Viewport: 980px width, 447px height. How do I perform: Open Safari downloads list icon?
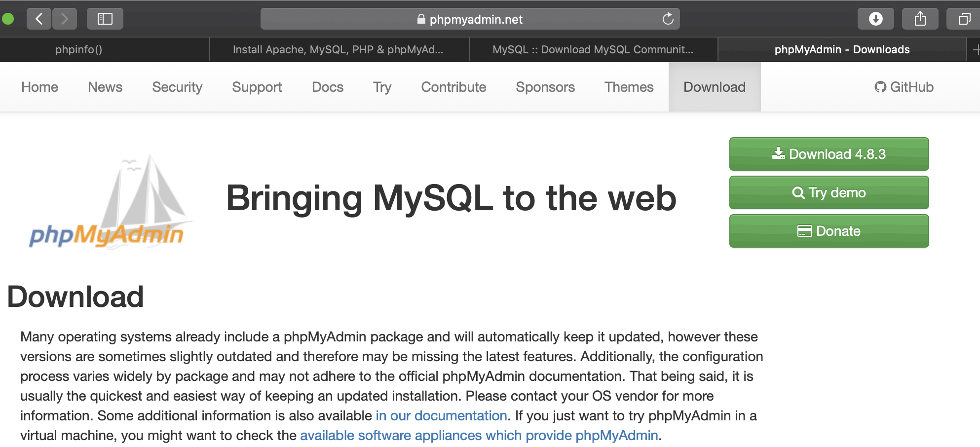[x=875, y=19]
